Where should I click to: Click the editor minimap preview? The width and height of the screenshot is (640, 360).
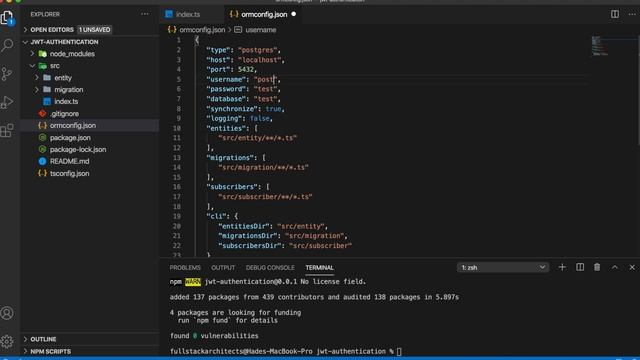click(599, 46)
